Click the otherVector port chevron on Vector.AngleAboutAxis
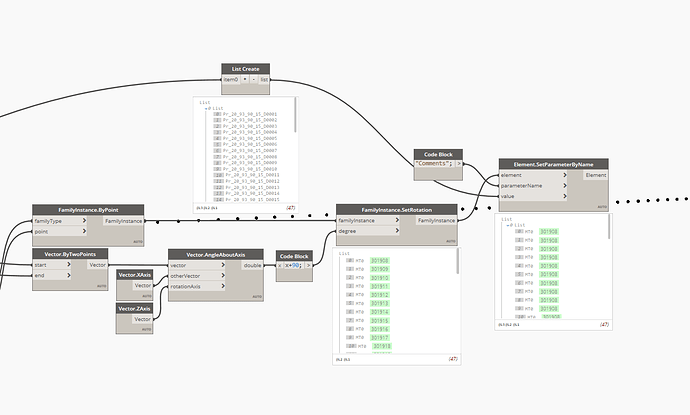The height and width of the screenshot is (415, 690). pos(223,275)
